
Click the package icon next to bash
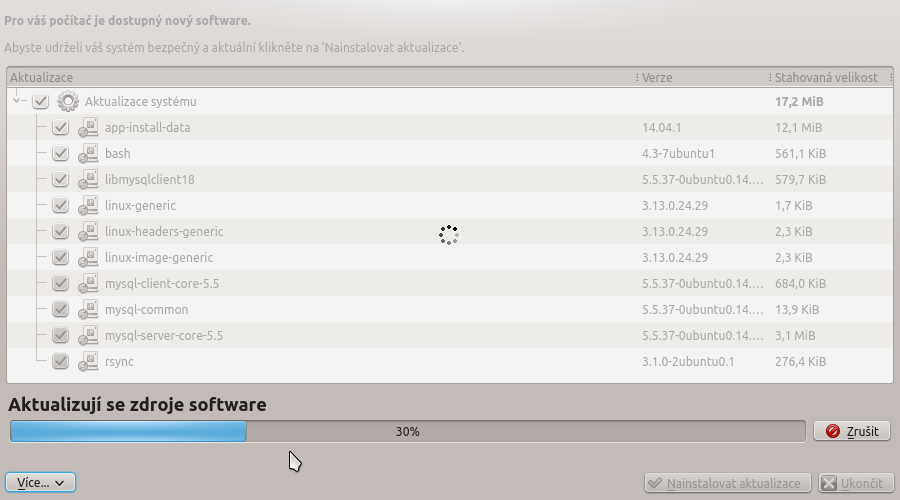coord(88,153)
